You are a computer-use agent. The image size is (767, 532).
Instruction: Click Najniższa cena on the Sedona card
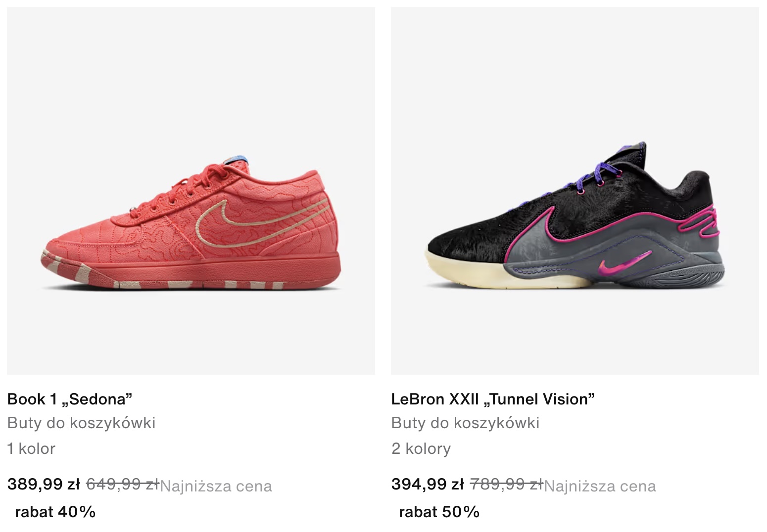click(x=216, y=487)
